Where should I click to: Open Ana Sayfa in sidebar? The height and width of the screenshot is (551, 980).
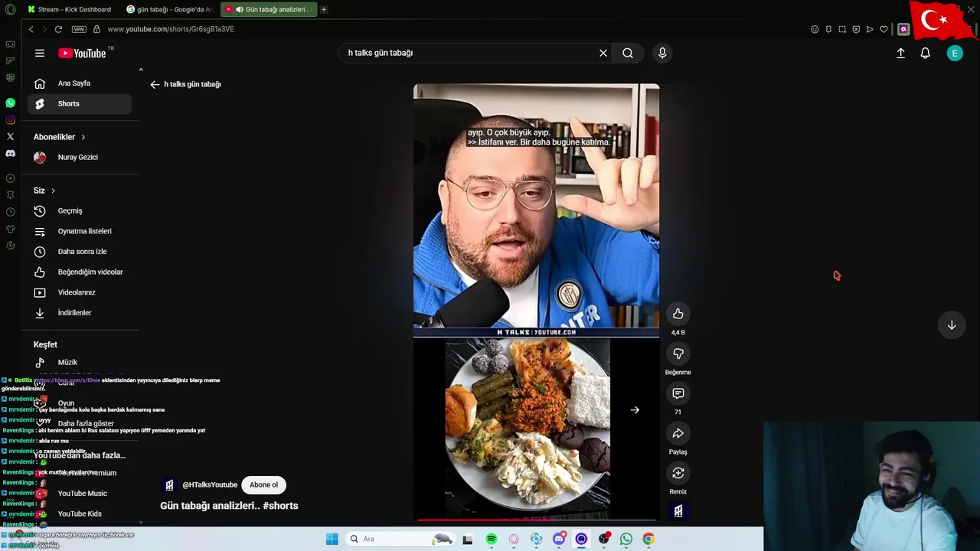point(80,83)
